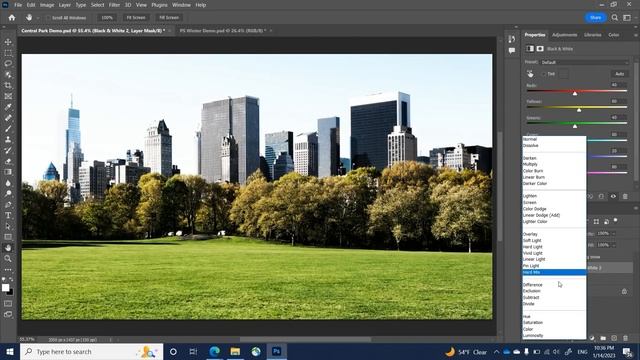640x360 pixels.
Task: Choose Screen blend mode
Action: pos(530,202)
